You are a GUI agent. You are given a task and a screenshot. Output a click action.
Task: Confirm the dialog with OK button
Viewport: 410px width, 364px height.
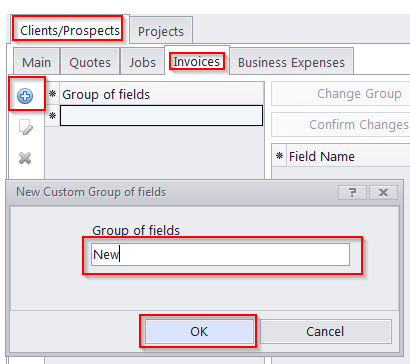[199, 331]
